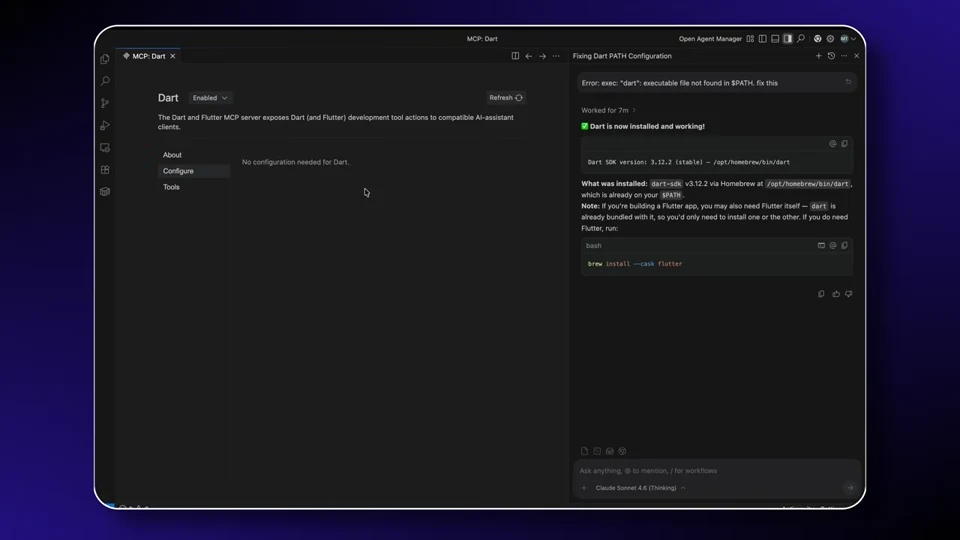The height and width of the screenshot is (540, 960).
Task: Open the MT account avatar menu
Action: [x=848, y=39]
